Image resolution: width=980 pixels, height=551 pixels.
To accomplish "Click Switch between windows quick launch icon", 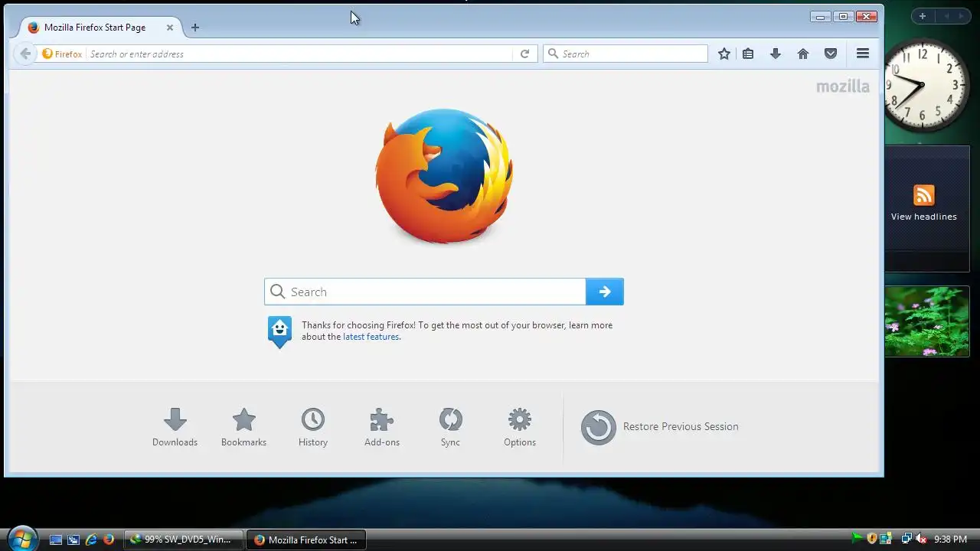I will tap(73, 540).
